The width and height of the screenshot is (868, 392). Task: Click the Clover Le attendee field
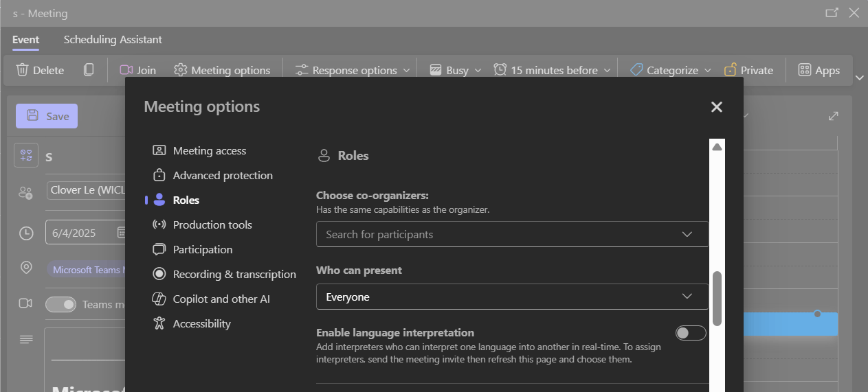point(86,190)
